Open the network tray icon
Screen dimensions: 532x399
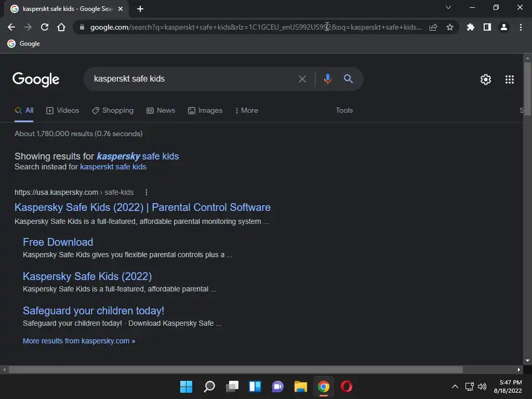469,387
